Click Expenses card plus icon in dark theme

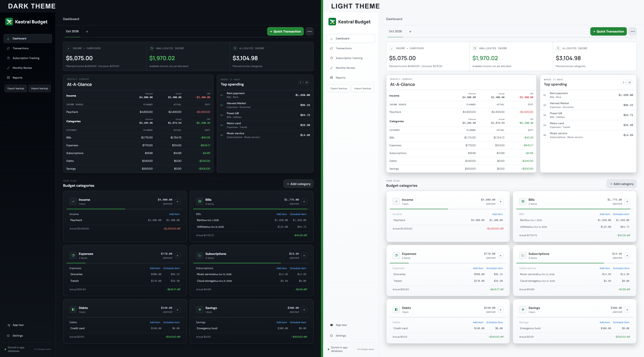(178, 256)
